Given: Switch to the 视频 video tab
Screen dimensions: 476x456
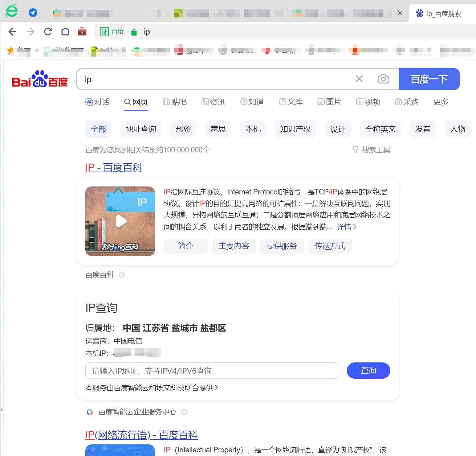Looking at the screenshot, I should (x=368, y=102).
